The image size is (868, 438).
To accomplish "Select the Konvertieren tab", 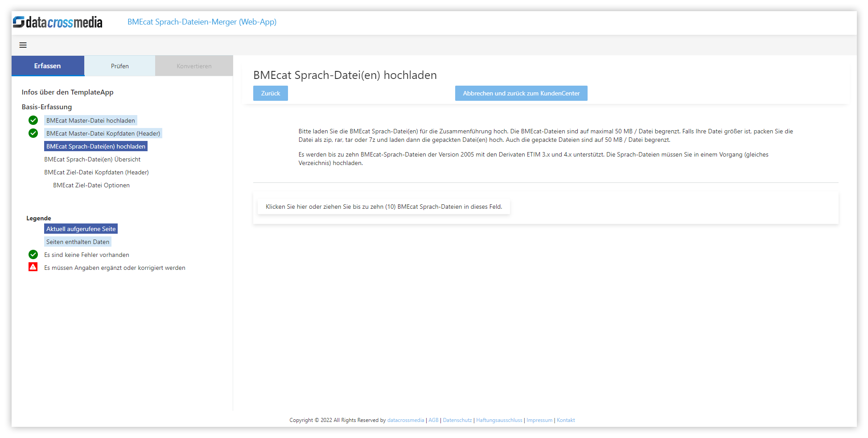I will click(x=194, y=66).
